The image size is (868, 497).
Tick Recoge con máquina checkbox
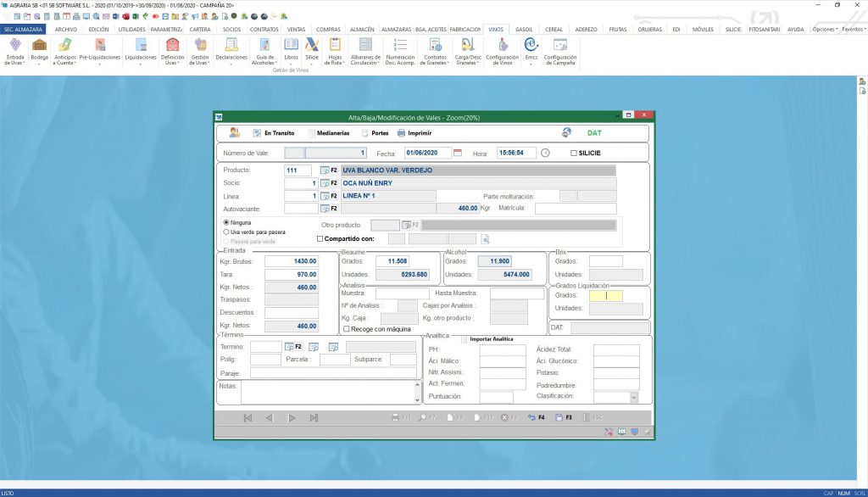click(x=346, y=328)
